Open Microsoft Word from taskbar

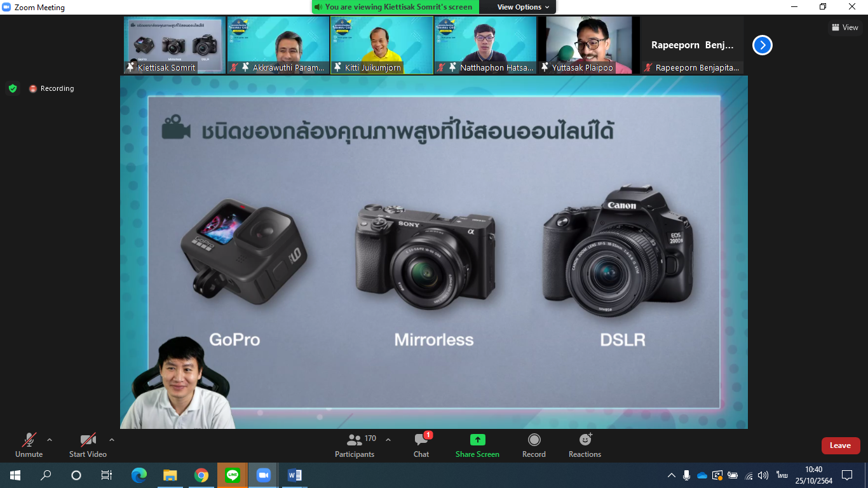tap(295, 475)
